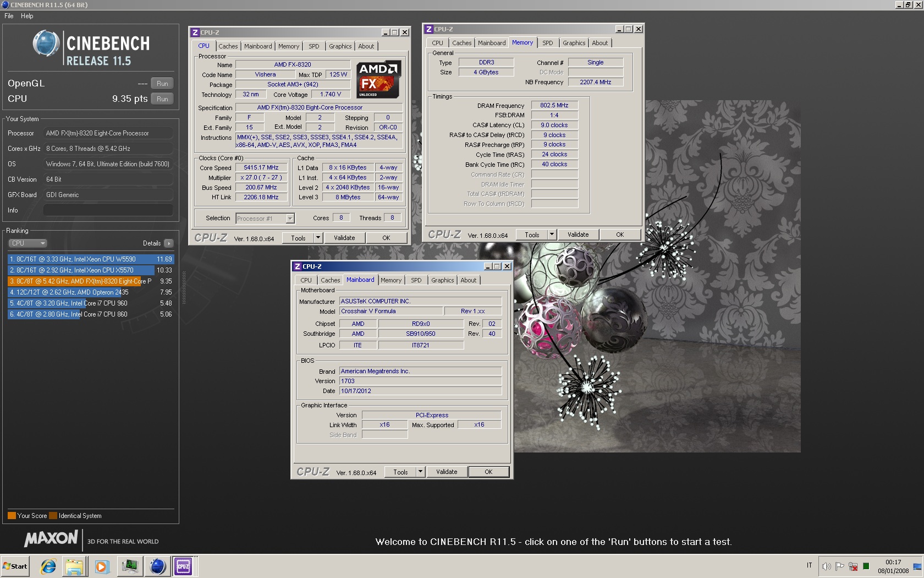Viewport: 924px width, 578px height.
Task: Click the Core Speed value 5415.17 MHz
Action: click(x=261, y=167)
